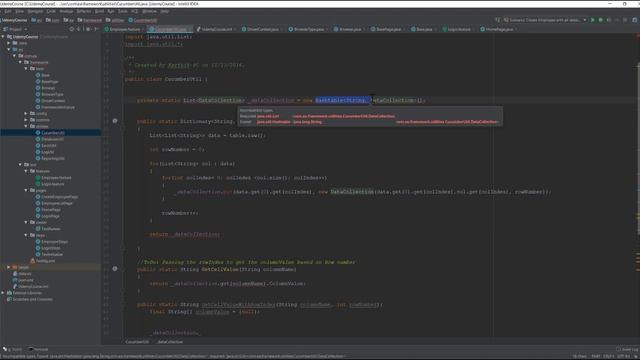Collapse the utilities package node

pyautogui.click(x=26, y=126)
